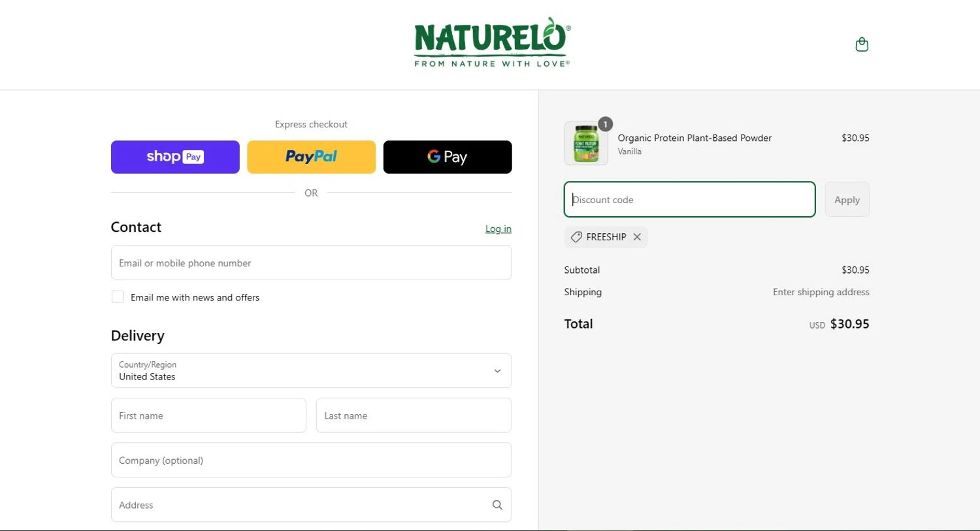The image size is (980, 531).
Task: Click the protein powder product thumbnail
Action: coord(586,143)
